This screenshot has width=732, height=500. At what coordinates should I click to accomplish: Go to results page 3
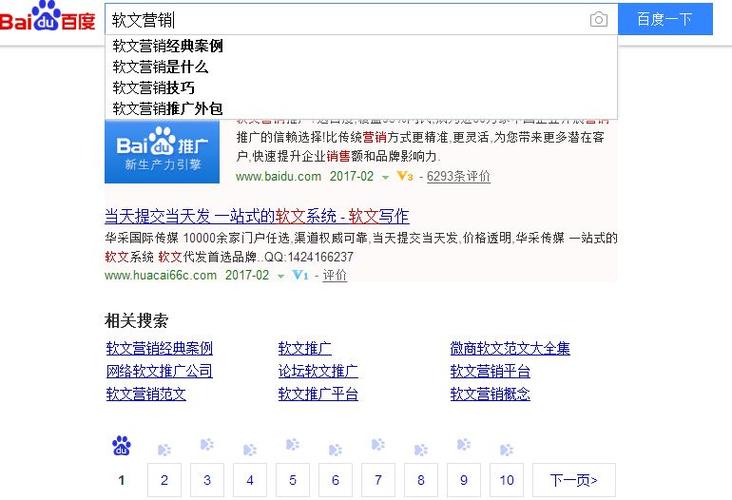[207, 480]
